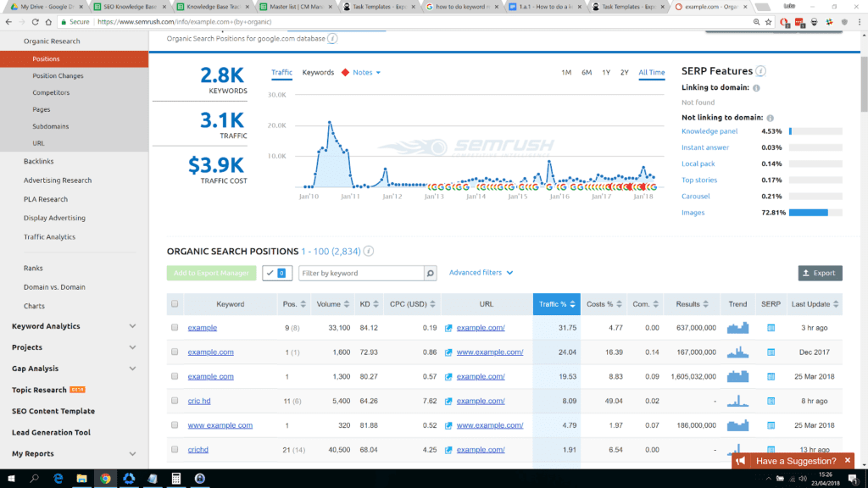Viewport: 868px width, 488px height.
Task: Open SERP snapshot icon for 'example' row
Action: click(771, 328)
